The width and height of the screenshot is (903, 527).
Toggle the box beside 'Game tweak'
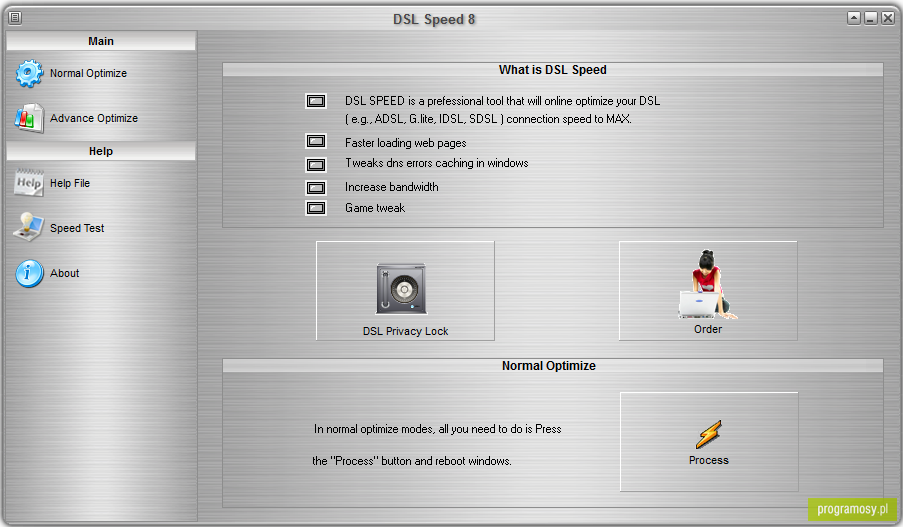pos(316,208)
